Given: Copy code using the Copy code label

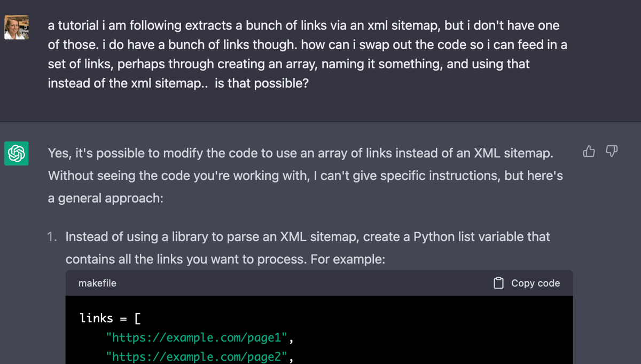Looking at the screenshot, I should [x=535, y=283].
